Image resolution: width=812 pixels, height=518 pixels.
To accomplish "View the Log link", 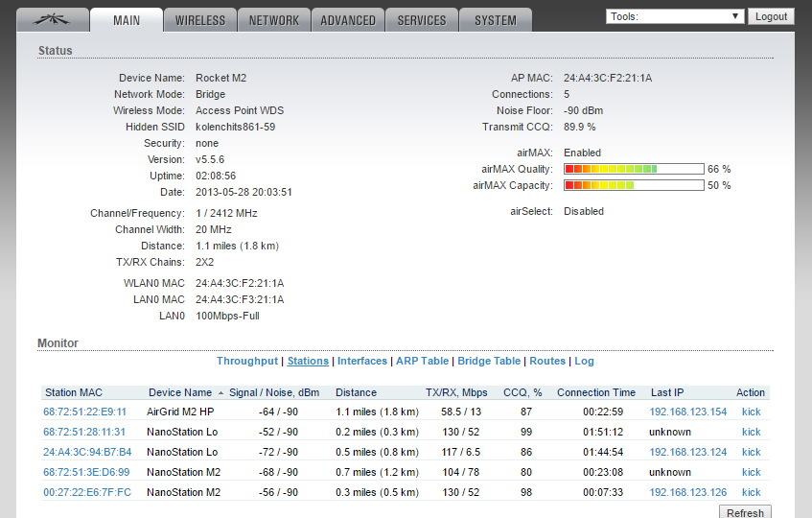I will click(584, 361).
